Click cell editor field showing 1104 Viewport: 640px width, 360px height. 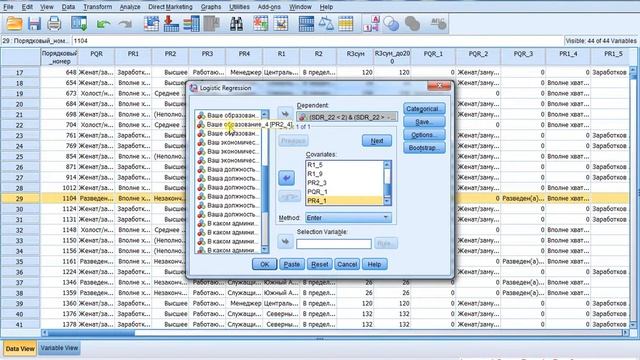pos(318,41)
